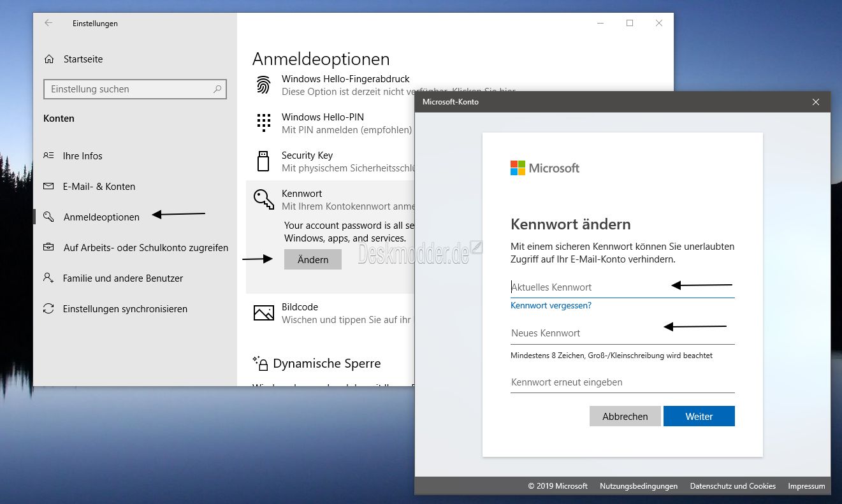Click the Ihre Infos person icon
The image size is (842, 504).
pyautogui.click(x=48, y=155)
